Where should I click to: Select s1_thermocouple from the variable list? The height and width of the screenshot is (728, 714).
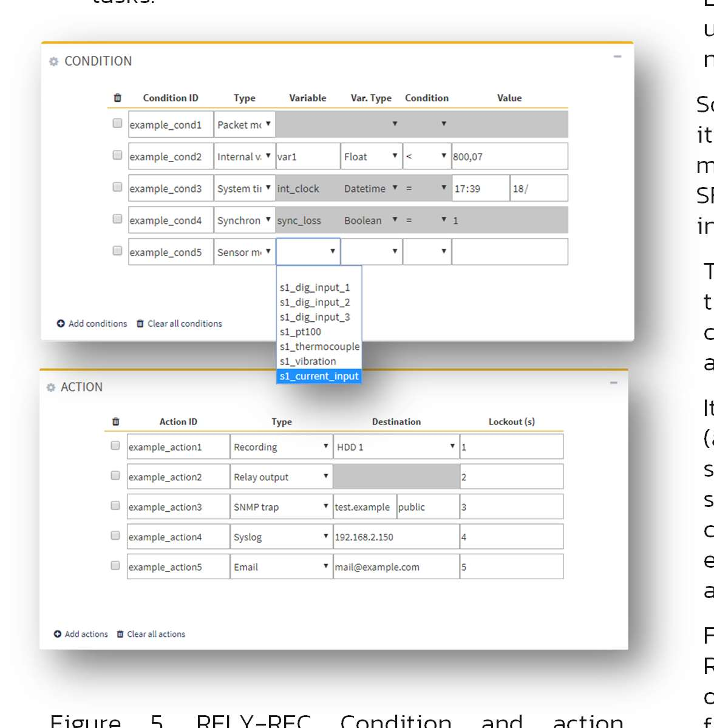point(319,347)
